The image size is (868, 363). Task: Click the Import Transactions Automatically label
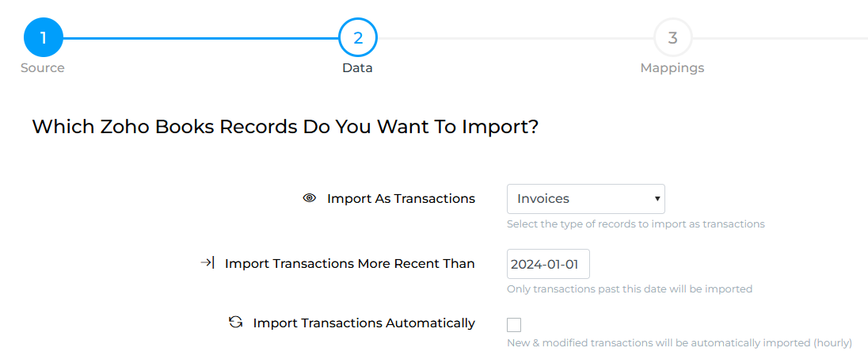pos(364,323)
